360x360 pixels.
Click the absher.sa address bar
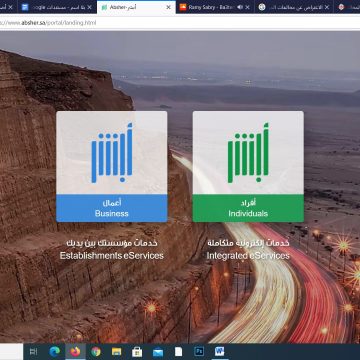pos(180,23)
